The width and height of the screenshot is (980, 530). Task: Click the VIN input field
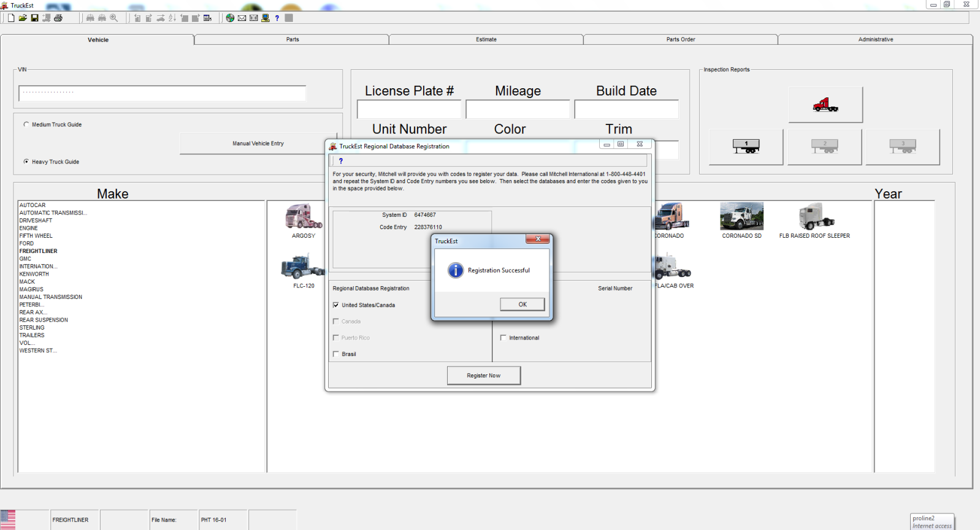(x=163, y=93)
